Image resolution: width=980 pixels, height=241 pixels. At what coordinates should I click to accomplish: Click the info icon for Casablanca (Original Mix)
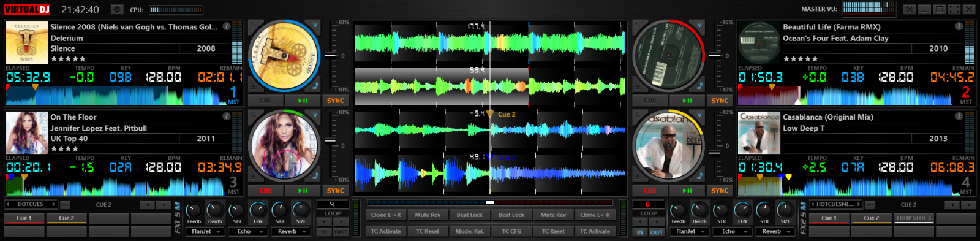coord(959,116)
